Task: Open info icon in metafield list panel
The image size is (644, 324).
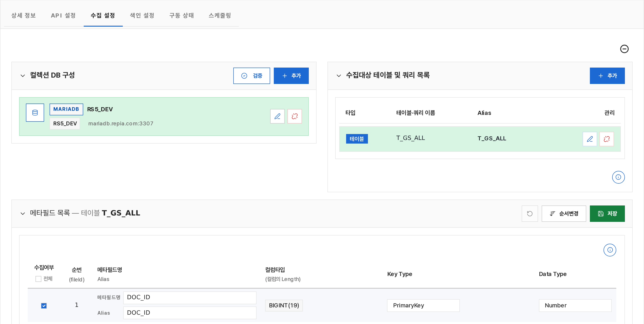Action: [610, 250]
